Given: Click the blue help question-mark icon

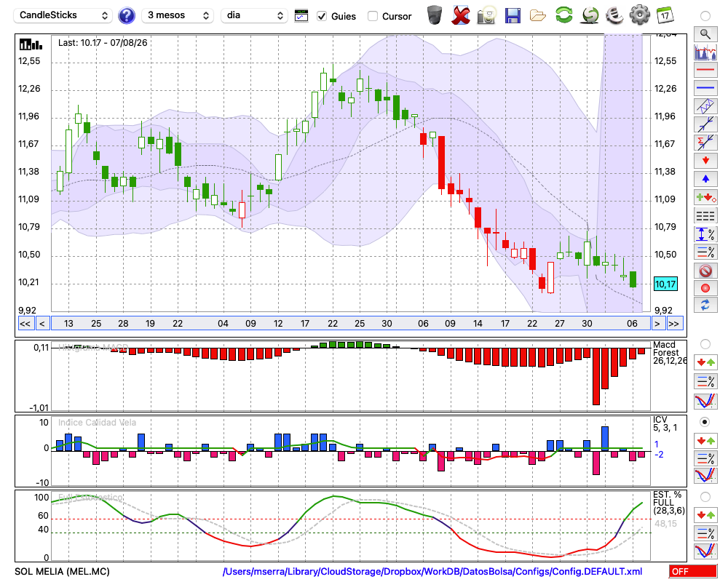Looking at the screenshot, I should pos(126,16).
